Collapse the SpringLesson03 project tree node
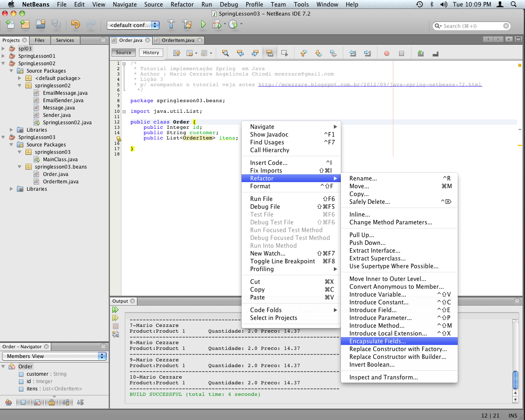The height and width of the screenshot is (420, 525). click(3, 137)
